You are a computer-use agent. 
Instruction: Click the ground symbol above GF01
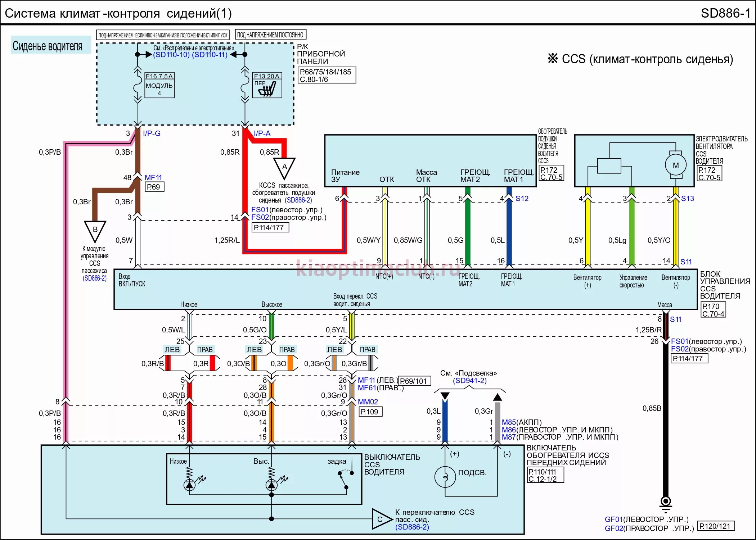coord(666,502)
